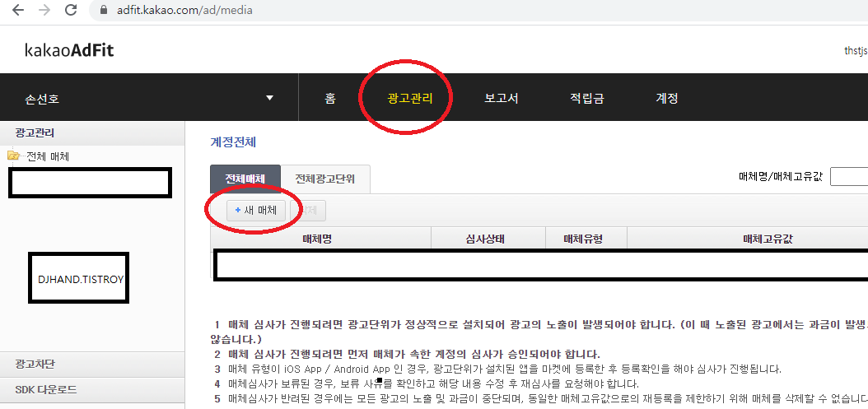
Task: Go forward with browser forward arrow
Action: click(44, 9)
